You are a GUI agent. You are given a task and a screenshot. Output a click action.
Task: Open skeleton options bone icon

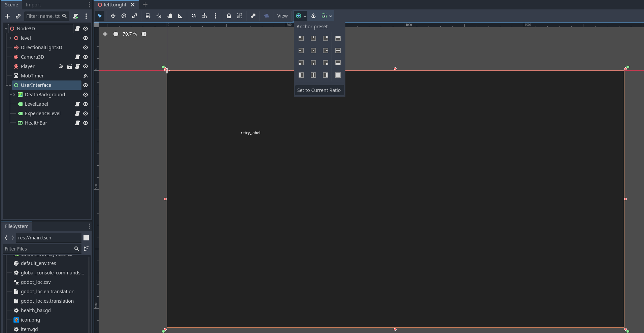[253, 16]
